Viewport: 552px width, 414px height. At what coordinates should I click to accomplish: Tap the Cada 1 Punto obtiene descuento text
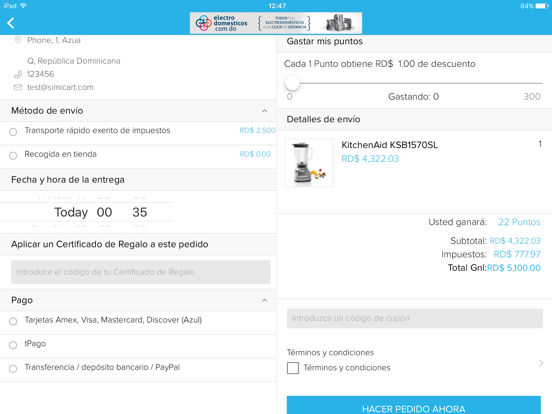click(380, 64)
